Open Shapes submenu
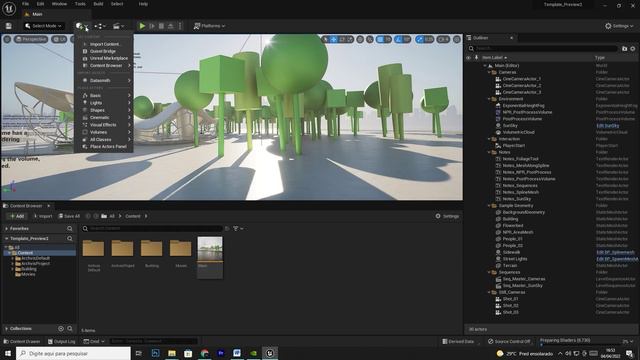 104,110
